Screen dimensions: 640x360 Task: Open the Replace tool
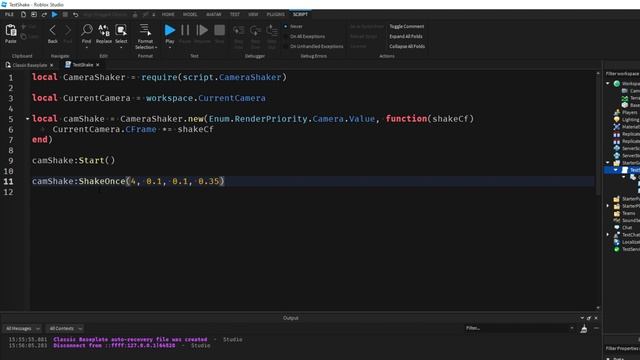[104, 30]
